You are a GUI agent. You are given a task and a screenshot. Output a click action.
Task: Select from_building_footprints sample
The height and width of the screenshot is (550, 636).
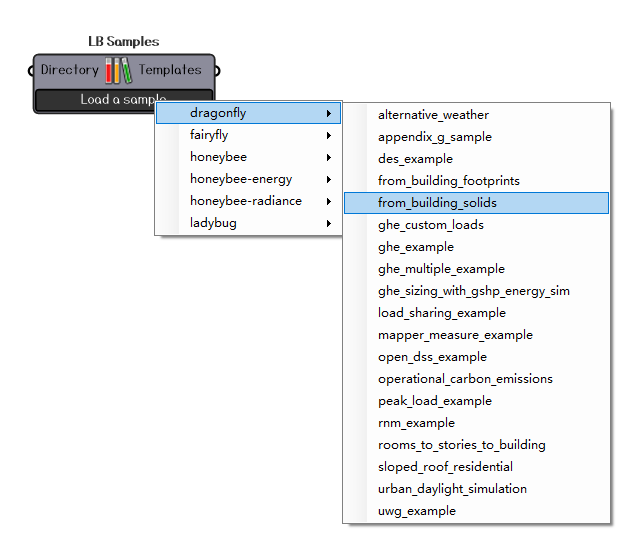(x=448, y=181)
